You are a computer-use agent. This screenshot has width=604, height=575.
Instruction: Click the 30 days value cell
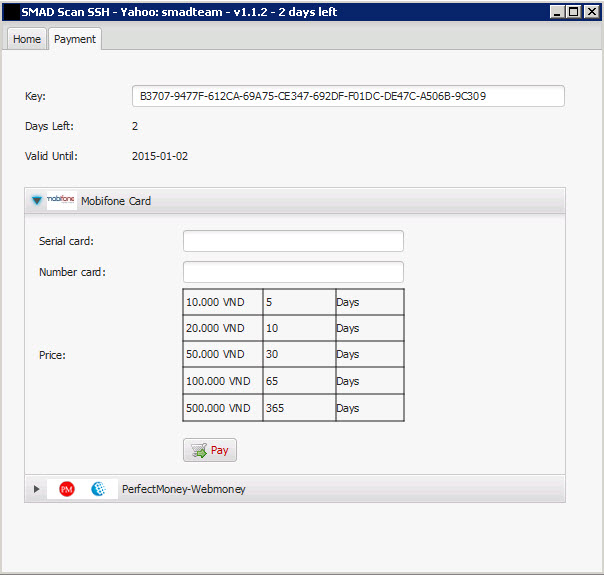point(299,354)
